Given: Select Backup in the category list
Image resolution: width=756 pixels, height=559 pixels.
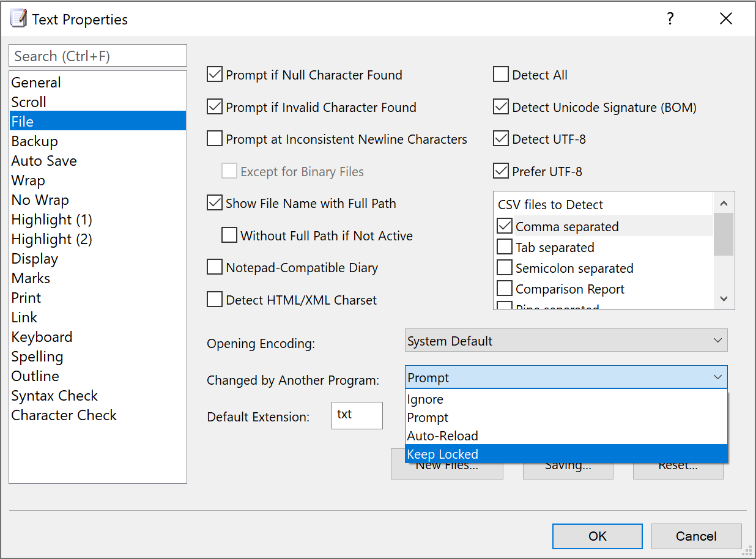Looking at the screenshot, I should pos(98,141).
